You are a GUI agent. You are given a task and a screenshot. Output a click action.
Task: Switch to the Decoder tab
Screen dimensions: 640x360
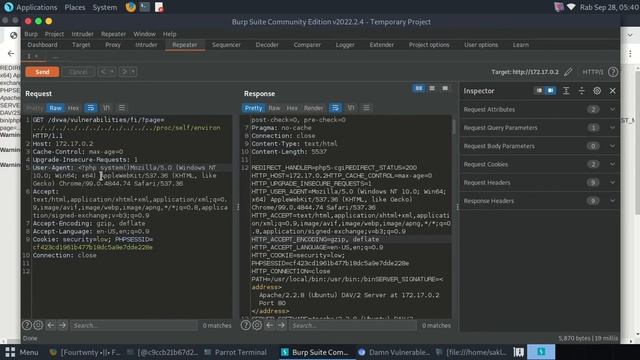267,45
